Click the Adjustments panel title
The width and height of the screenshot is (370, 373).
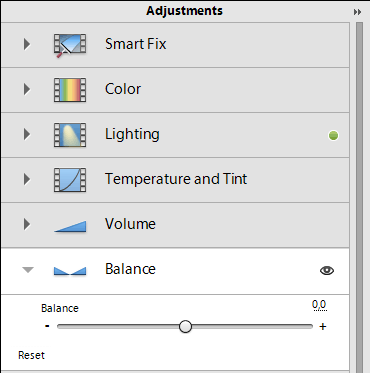pyautogui.click(x=184, y=11)
